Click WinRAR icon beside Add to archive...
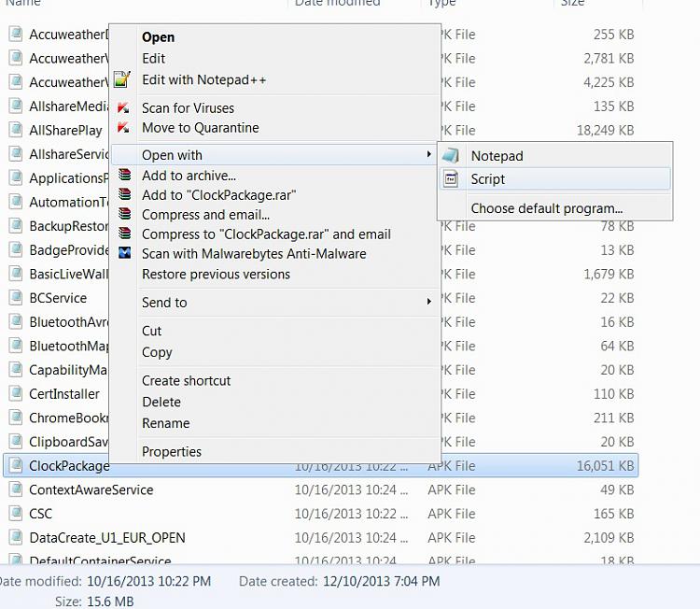 (124, 175)
